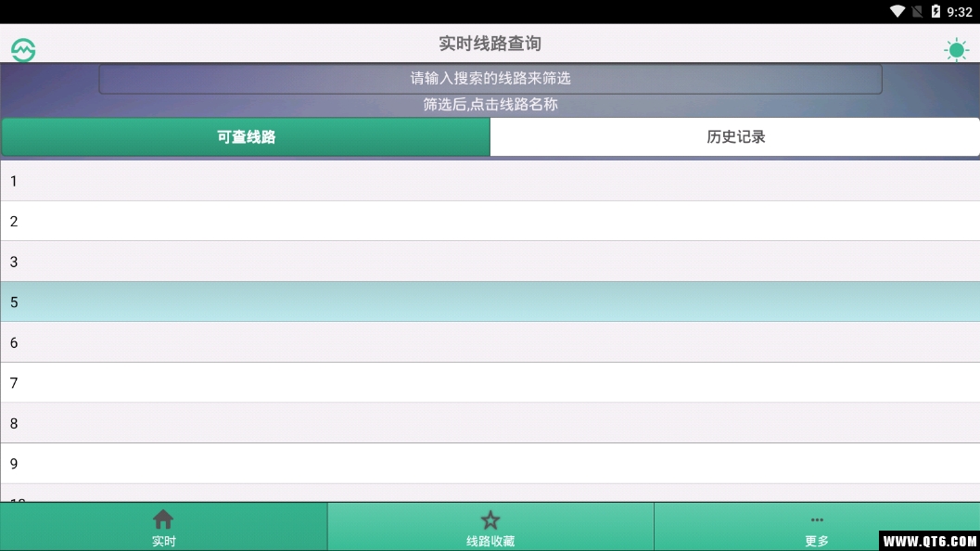Tap the green pulse logo icon
The width and height of the screenshot is (980, 551).
click(x=23, y=50)
